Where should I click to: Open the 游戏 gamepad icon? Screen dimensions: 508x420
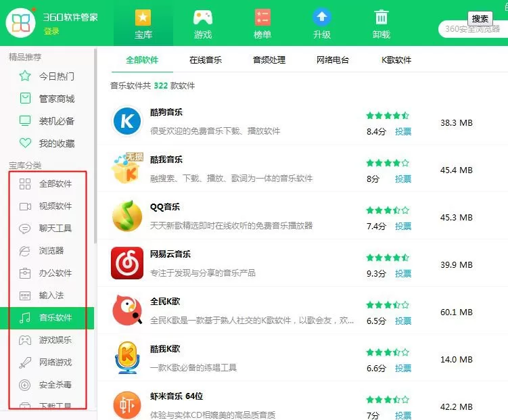(x=203, y=17)
